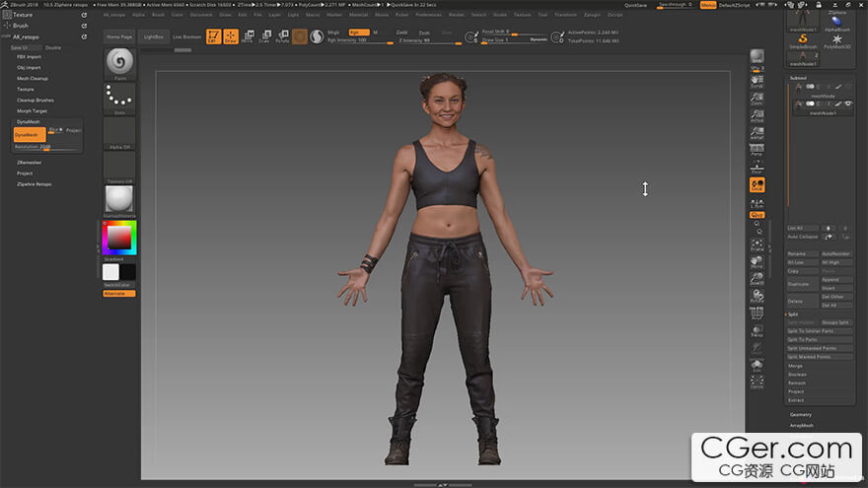
Task: Adjust the Rgb Intensity slider
Action: [360, 40]
